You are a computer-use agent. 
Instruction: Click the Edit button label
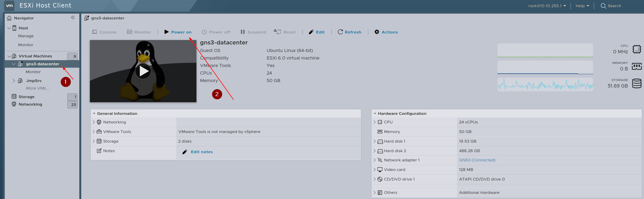[320, 32]
